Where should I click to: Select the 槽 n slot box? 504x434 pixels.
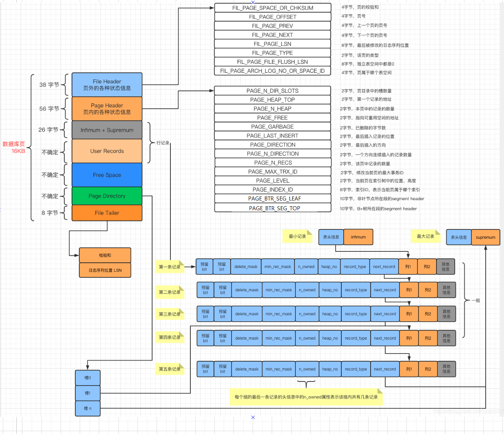87,408
